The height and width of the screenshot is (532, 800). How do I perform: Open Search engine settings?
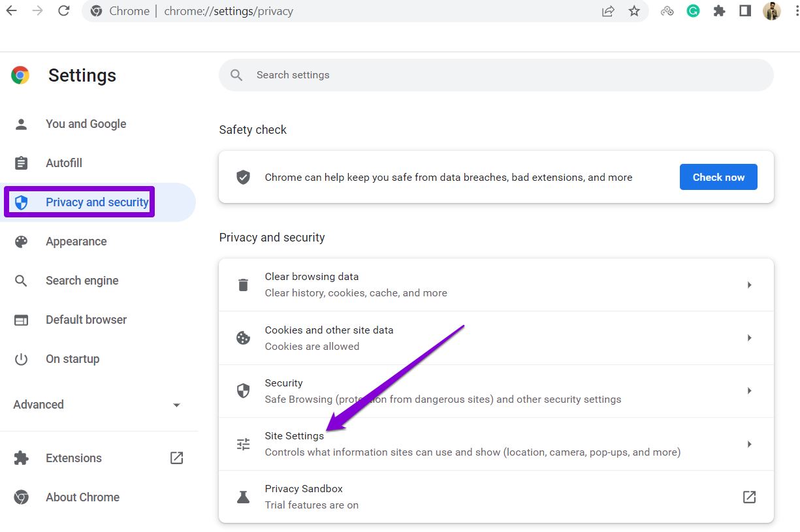click(98, 281)
